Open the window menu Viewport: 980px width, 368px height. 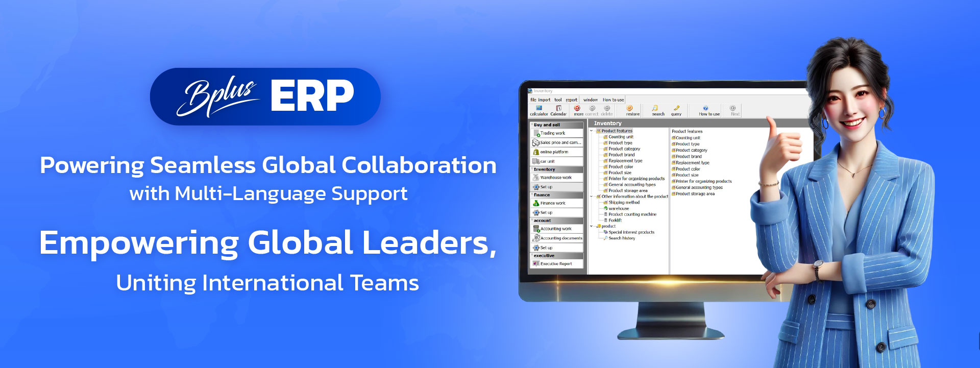click(591, 100)
